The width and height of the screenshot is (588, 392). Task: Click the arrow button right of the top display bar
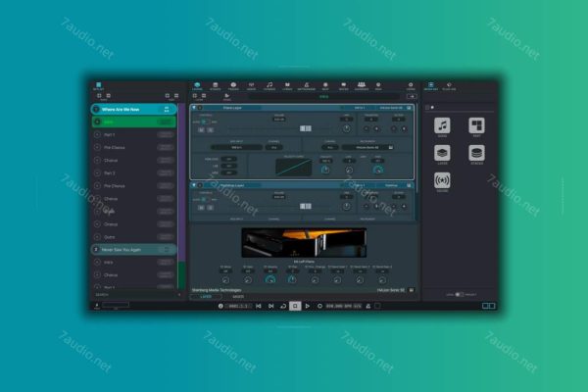[412, 96]
